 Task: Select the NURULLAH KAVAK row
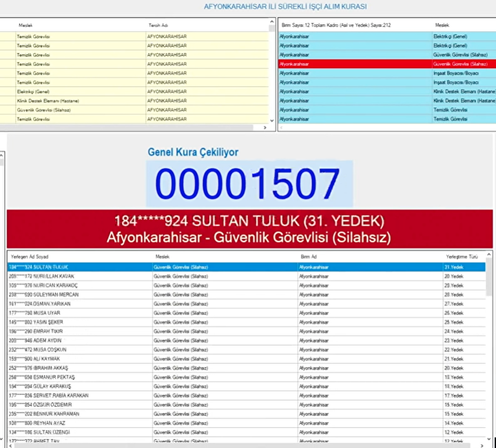(247, 276)
